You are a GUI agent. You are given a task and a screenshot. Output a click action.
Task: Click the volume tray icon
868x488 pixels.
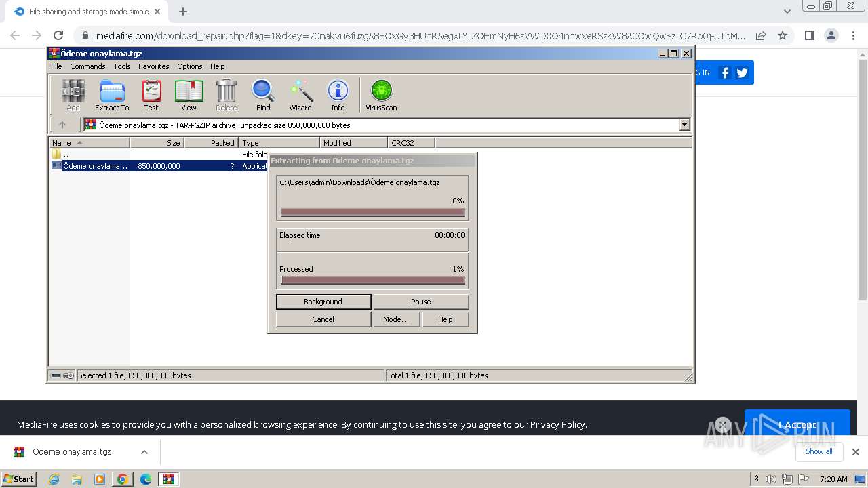(771, 479)
